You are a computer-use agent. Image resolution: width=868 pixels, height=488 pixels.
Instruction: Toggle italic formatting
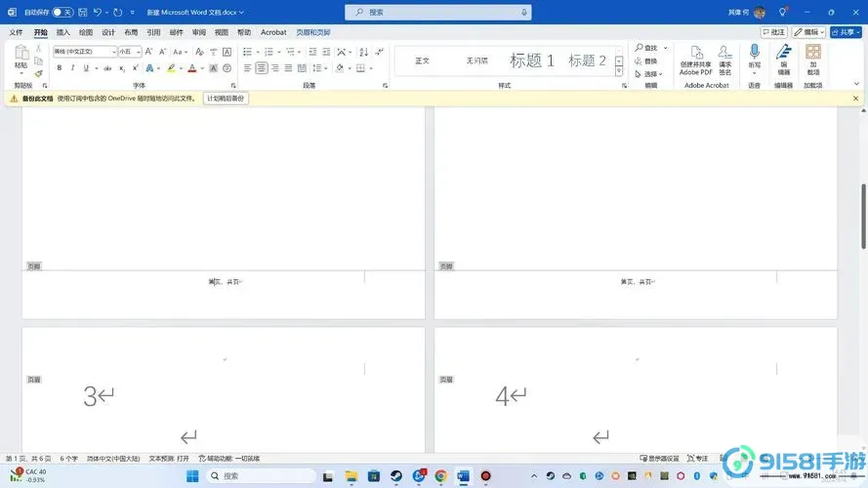pyautogui.click(x=72, y=68)
